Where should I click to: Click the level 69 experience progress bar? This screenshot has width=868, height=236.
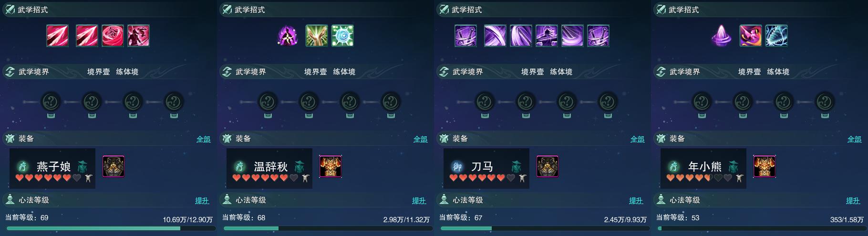click(x=109, y=228)
